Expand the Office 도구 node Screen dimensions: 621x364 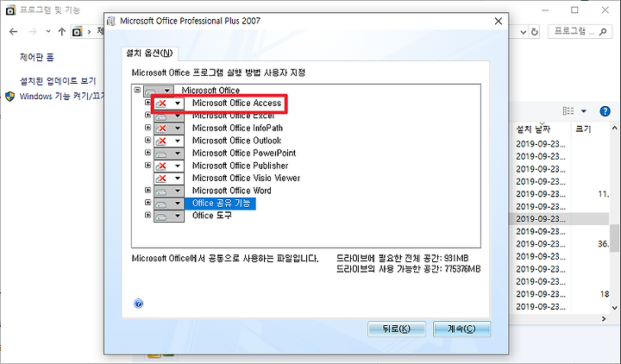click(x=147, y=215)
